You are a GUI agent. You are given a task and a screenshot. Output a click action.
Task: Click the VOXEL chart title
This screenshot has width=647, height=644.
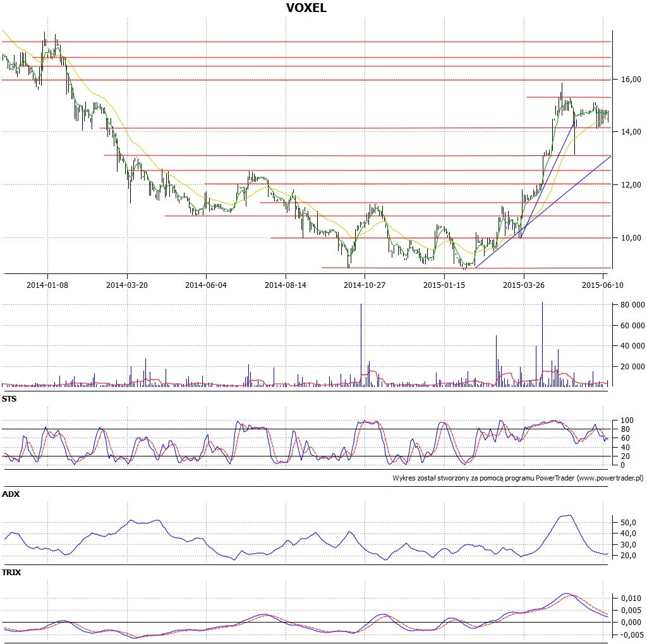[x=306, y=8]
